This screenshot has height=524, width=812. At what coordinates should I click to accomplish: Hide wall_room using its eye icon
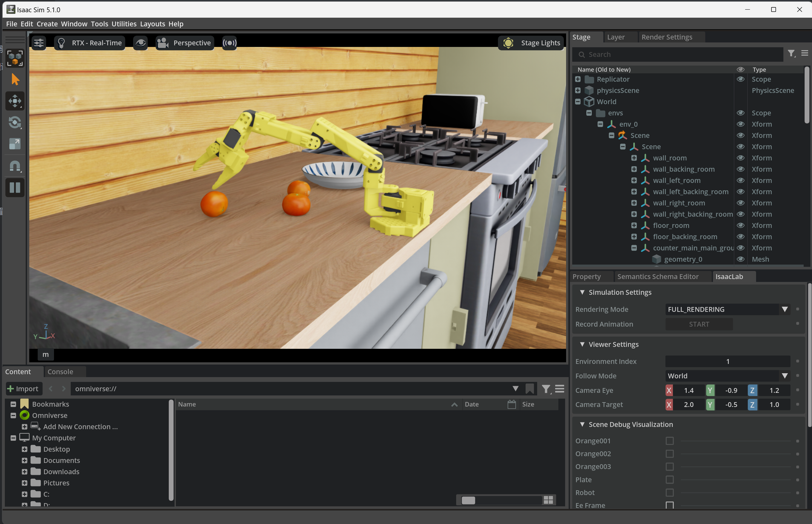point(740,158)
